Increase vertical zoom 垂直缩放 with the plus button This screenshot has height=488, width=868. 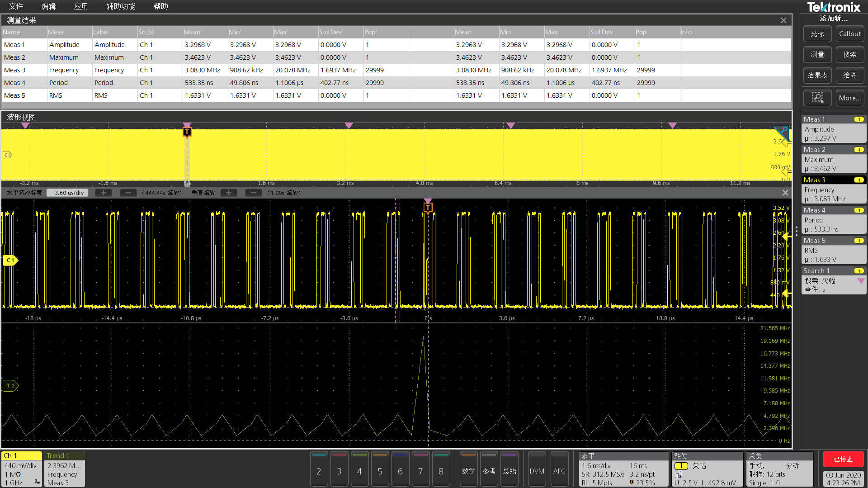click(229, 193)
